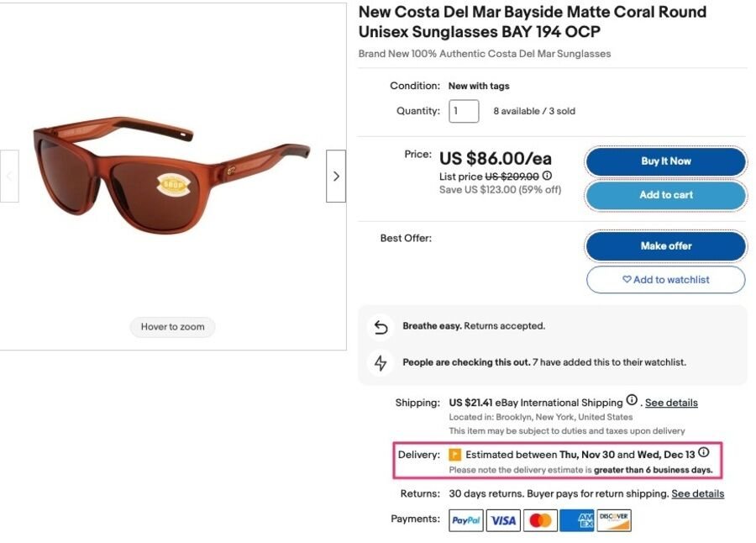Click Buy It Now

tap(665, 161)
